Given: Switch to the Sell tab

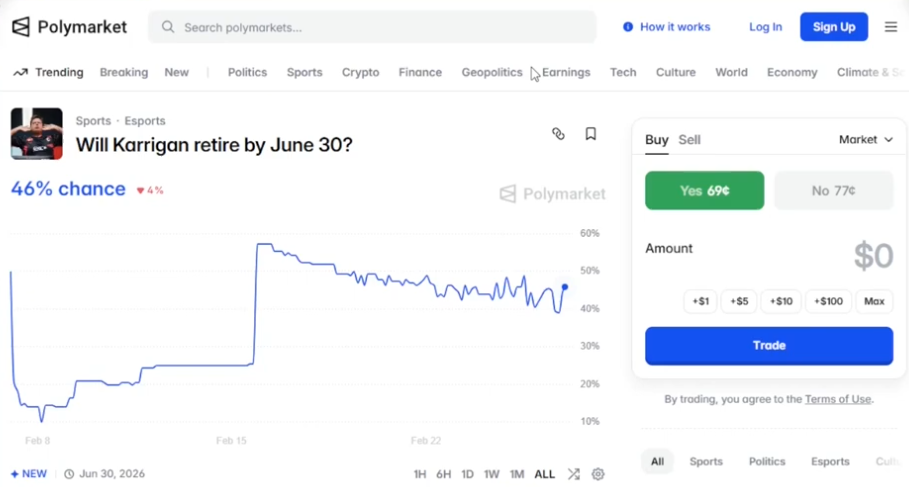Looking at the screenshot, I should (689, 140).
